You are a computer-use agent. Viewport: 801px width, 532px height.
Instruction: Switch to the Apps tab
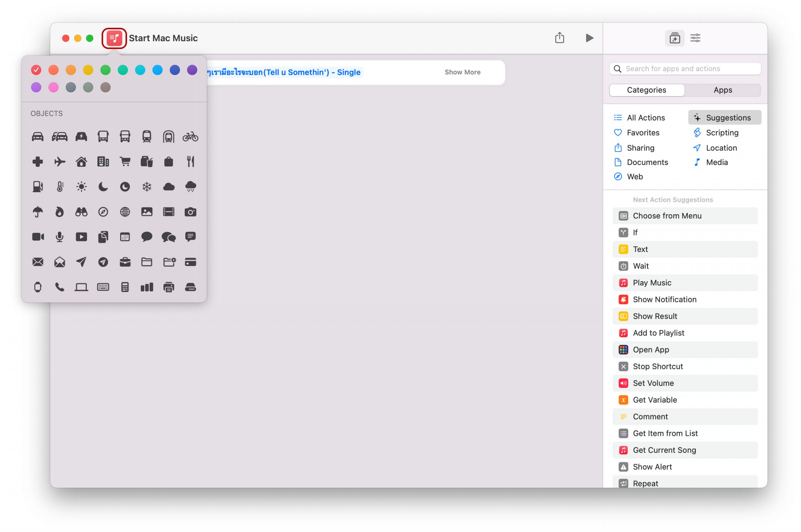(x=722, y=90)
